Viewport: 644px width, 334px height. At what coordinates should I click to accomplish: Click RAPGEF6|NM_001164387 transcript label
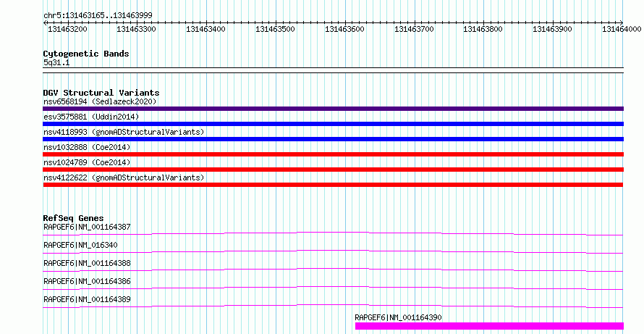click(x=87, y=227)
